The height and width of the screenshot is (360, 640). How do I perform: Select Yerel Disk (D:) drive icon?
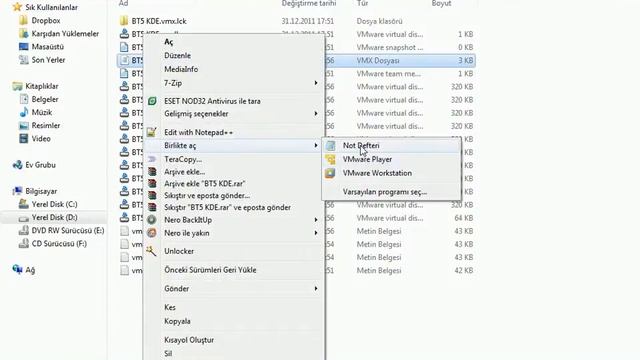(x=24, y=218)
